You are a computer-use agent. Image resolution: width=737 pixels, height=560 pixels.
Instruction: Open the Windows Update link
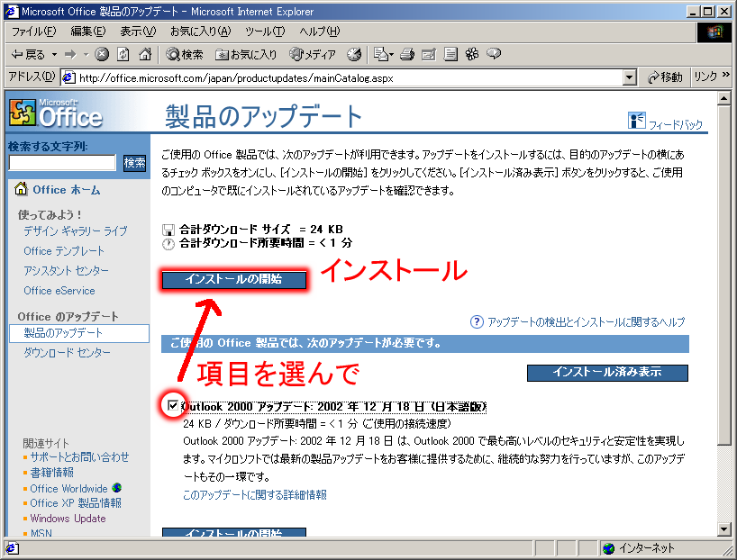68,519
